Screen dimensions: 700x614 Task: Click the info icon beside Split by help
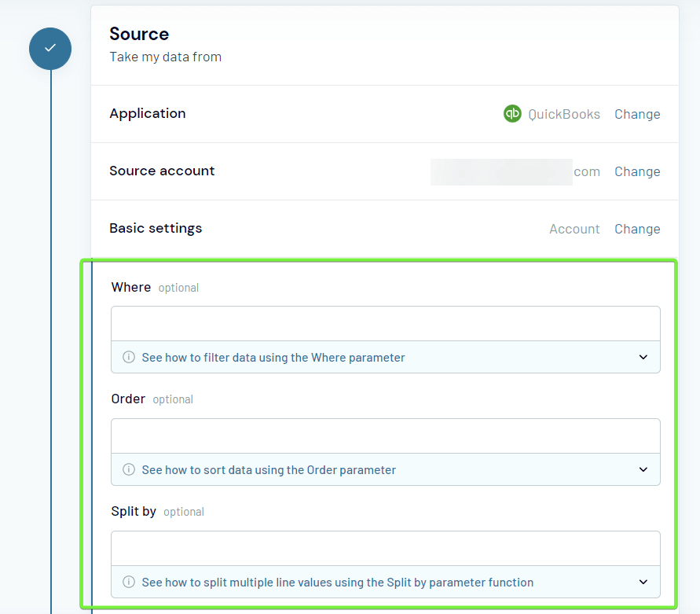pyautogui.click(x=128, y=582)
